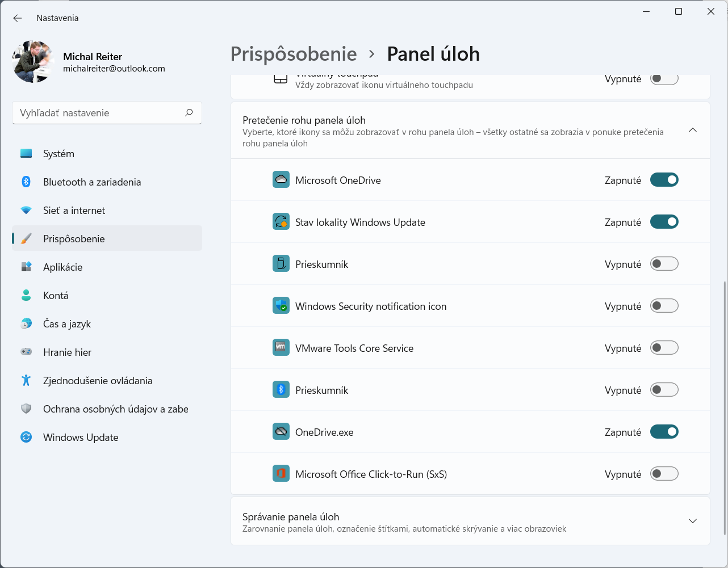728x568 pixels.
Task: Click the Prispôsobenie breadcrumb link
Action: (x=294, y=54)
